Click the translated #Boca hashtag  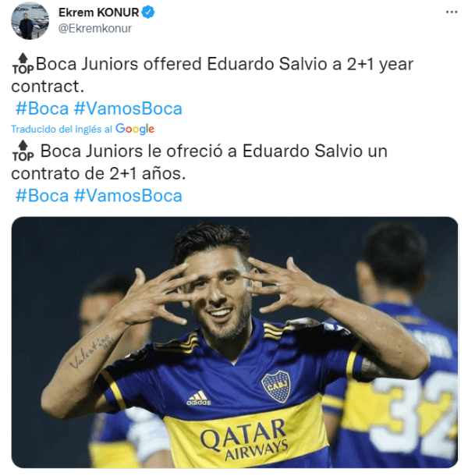click(42, 196)
